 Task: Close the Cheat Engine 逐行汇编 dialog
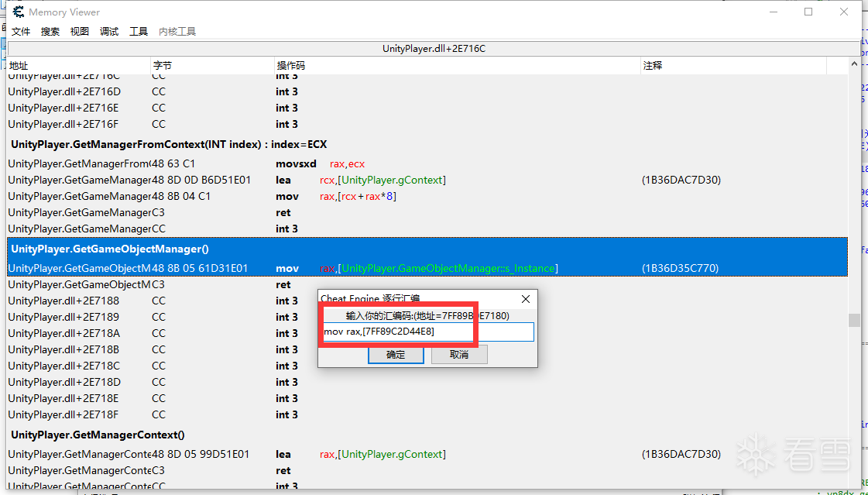(526, 299)
